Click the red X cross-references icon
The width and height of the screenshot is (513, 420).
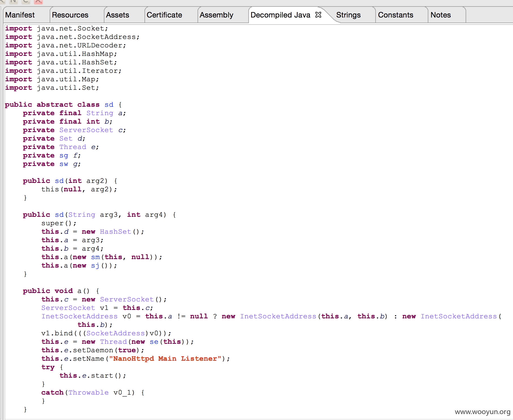(38, 1)
